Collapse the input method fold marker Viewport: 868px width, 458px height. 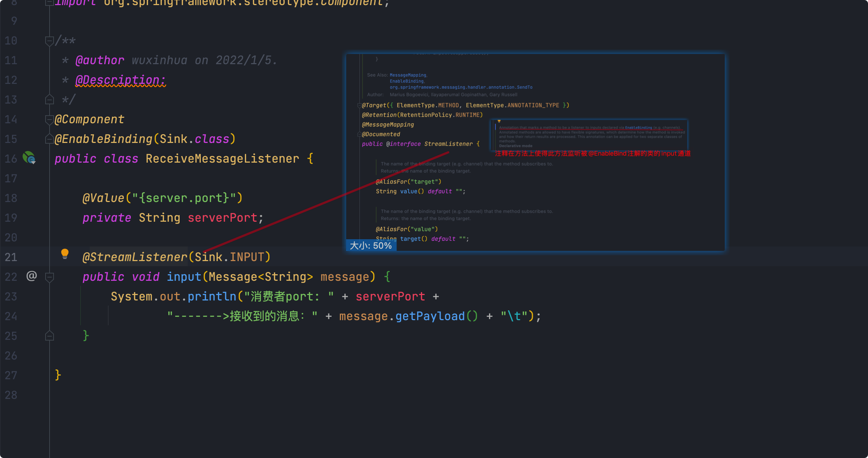coord(50,277)
